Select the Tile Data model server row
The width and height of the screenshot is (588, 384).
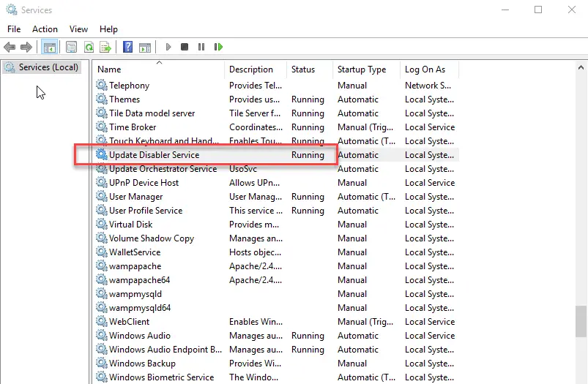[276, 113]
